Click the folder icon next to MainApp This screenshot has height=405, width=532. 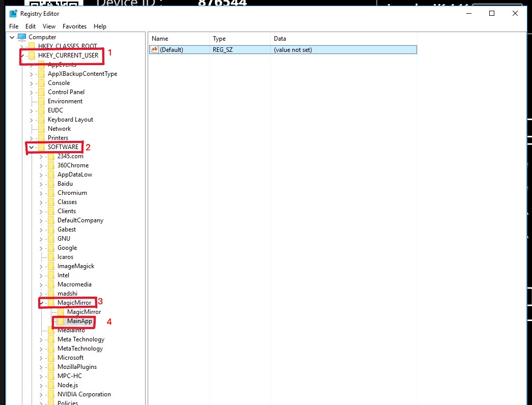click(x=61, y=322)
